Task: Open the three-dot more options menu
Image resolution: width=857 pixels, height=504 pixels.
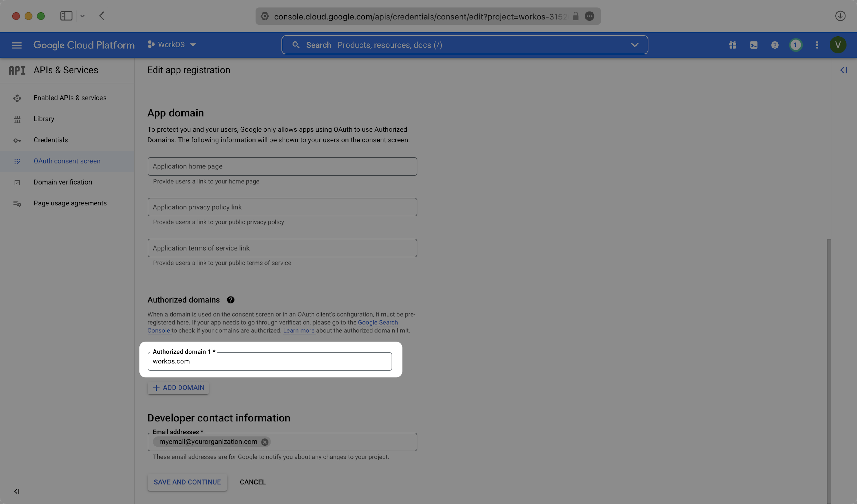Action: [x=817, y=45]
